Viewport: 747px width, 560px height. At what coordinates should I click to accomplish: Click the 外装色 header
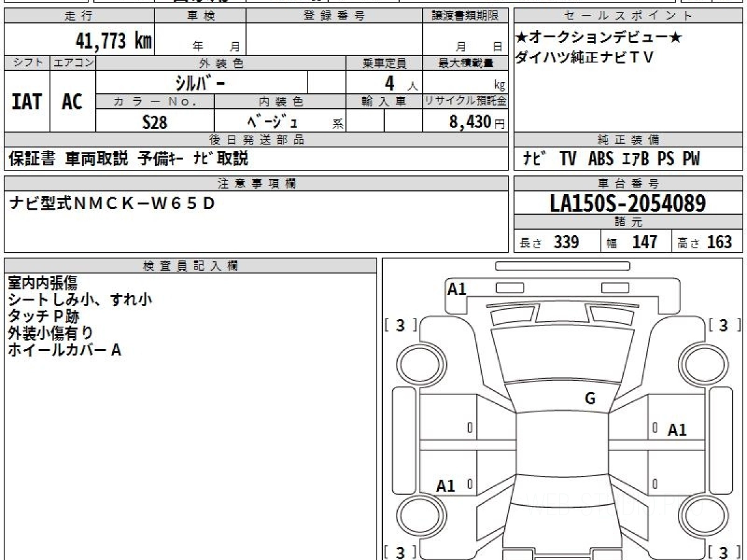(221, 63)
